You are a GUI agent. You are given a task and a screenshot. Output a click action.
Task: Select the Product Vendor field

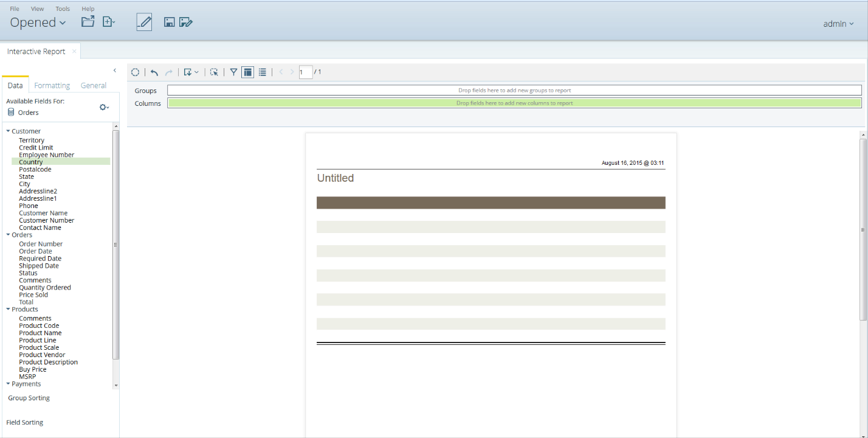pyautogui.click(x=42, y=355)
